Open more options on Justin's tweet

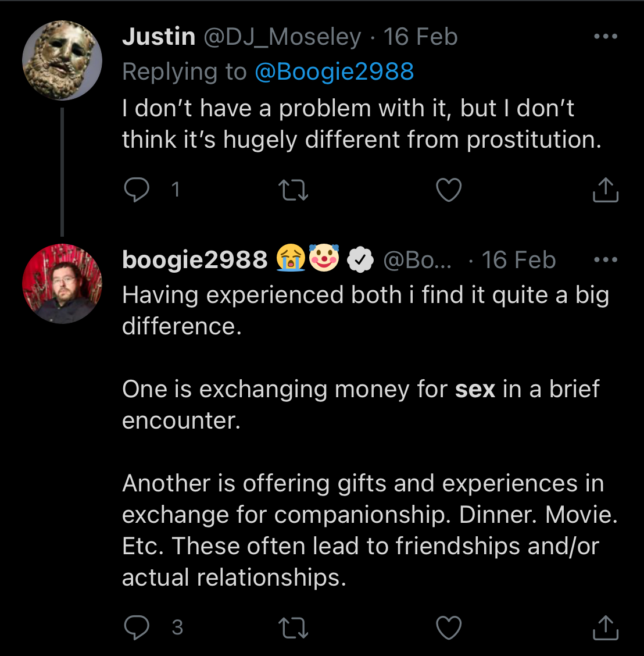606,37
